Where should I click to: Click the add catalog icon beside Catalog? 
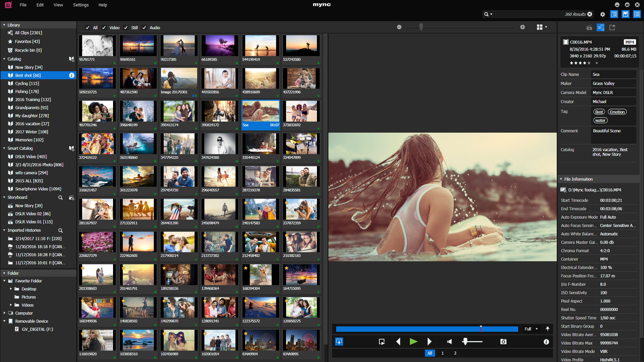tap(71, 59)
